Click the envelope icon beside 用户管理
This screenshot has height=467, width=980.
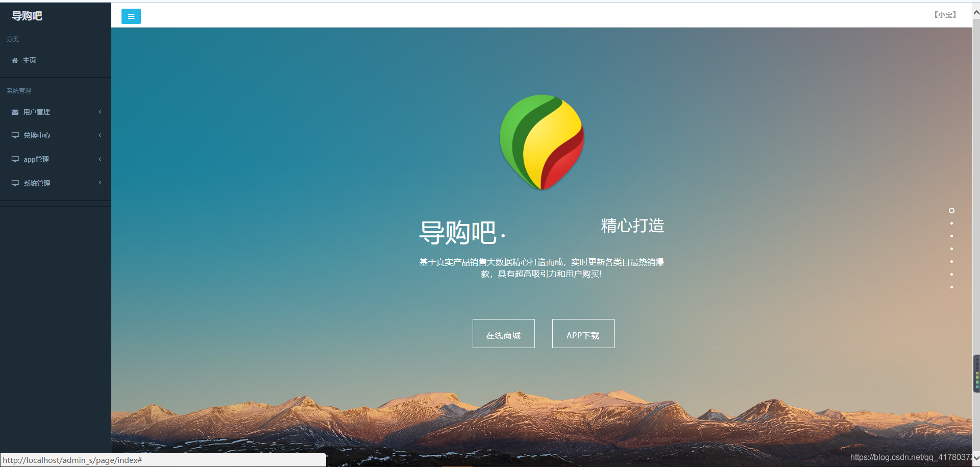15,112
